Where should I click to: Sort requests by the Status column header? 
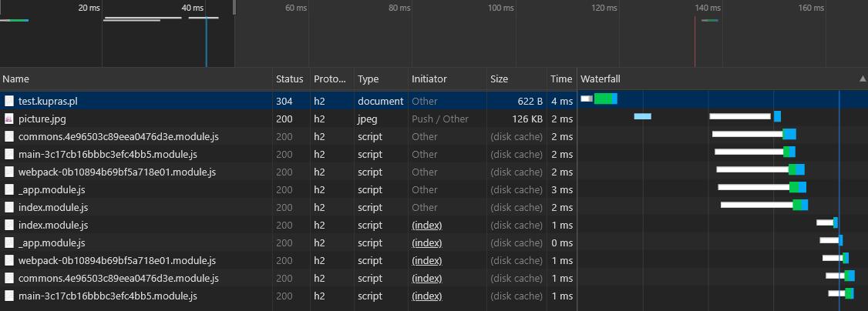[291, 79]
